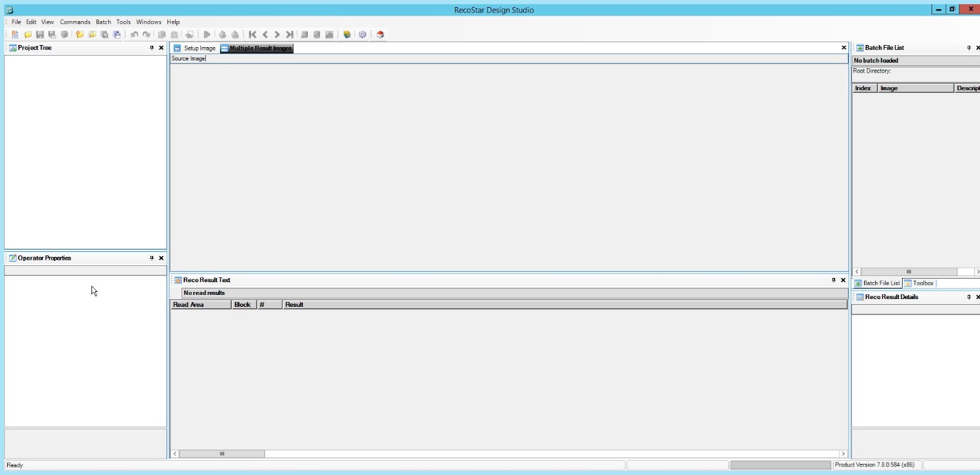Open the Edit menu
980x475 pixels.
(x=32, y=22)
